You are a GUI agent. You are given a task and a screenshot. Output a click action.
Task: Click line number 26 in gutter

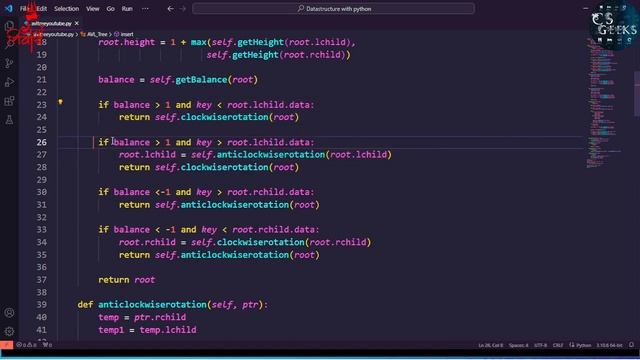click(42, 142)
